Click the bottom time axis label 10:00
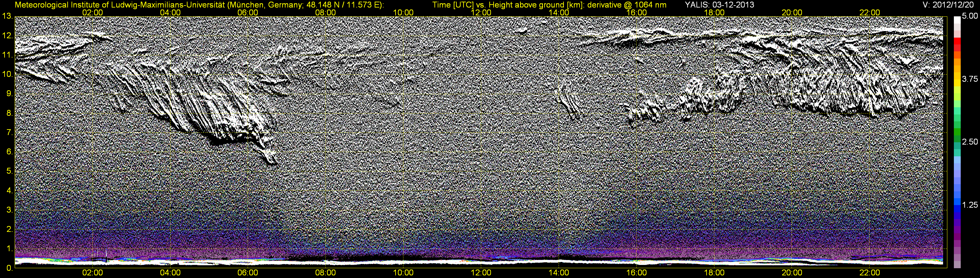Screen dimensions: 980x278 coord(403,273)
